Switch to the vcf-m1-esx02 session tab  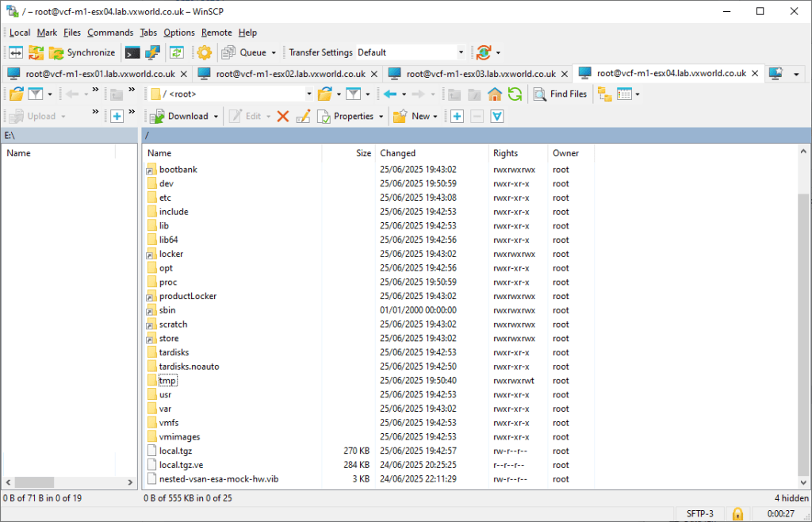tap(290, 74)
